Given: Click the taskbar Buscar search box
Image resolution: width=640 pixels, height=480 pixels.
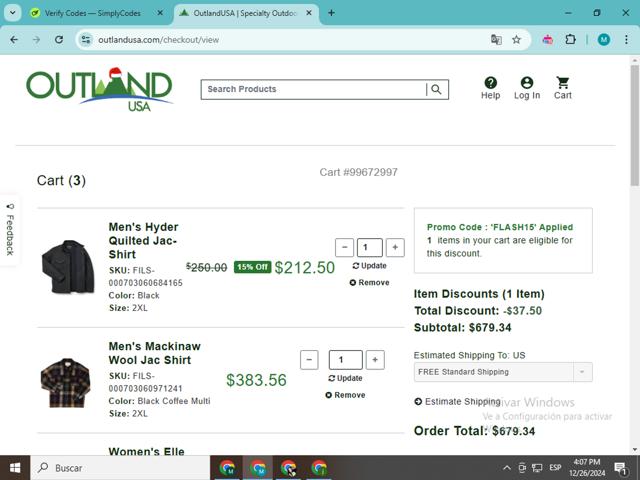Looking at the screenshot, I should click(x=120, y=468).
